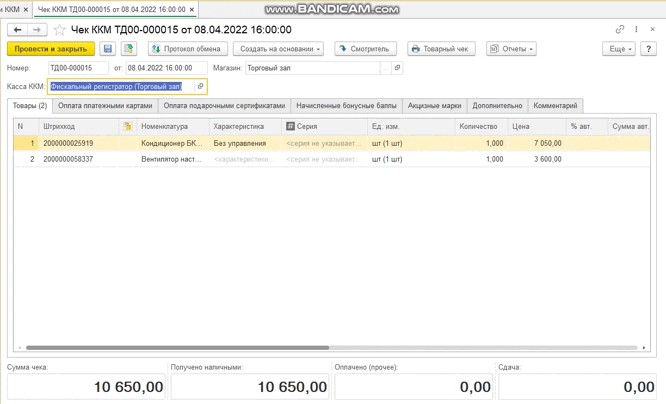The width and height of the screenshot is (666, 404).
Task: Add document to favorites star
Action: [59, 30]
